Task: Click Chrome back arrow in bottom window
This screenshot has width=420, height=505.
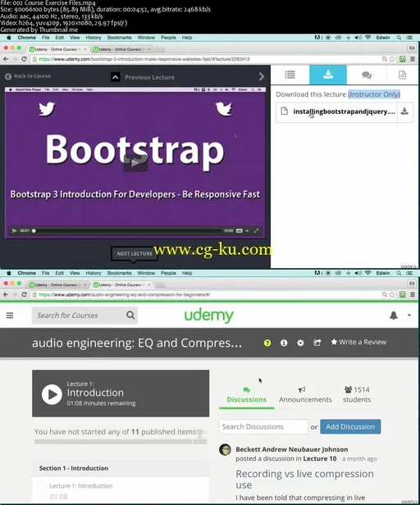Action: tap(6, 294)
